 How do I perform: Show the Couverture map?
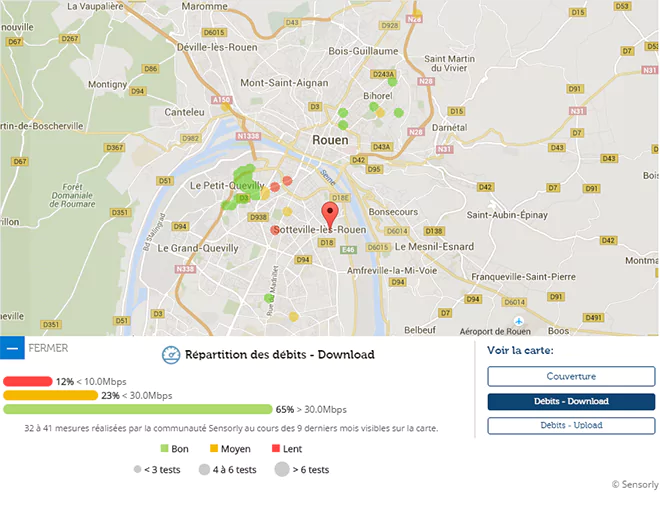[571, 376]
